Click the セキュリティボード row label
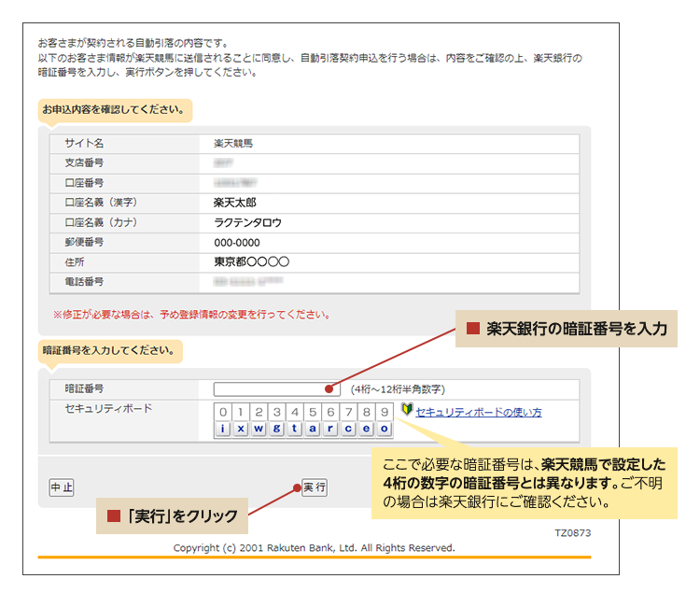700x607 pixels. [x=108, y=408]
